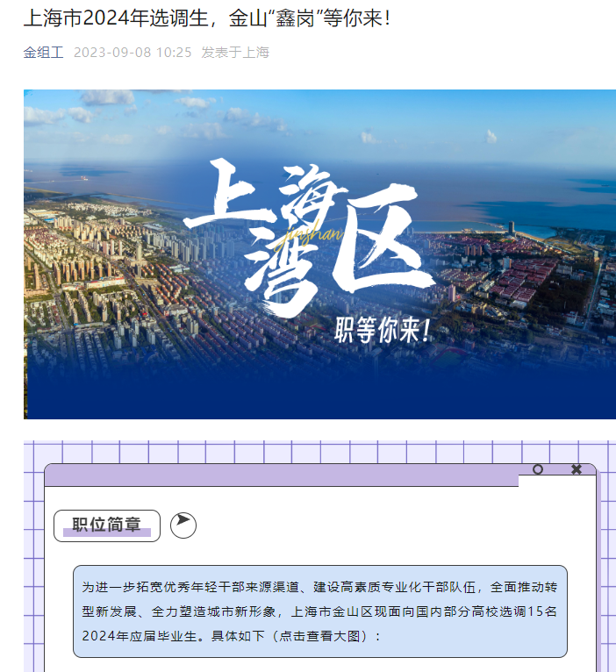Click the 发表于上海 location text
This screenshot has width=616, height=672.
pos(235,53)
